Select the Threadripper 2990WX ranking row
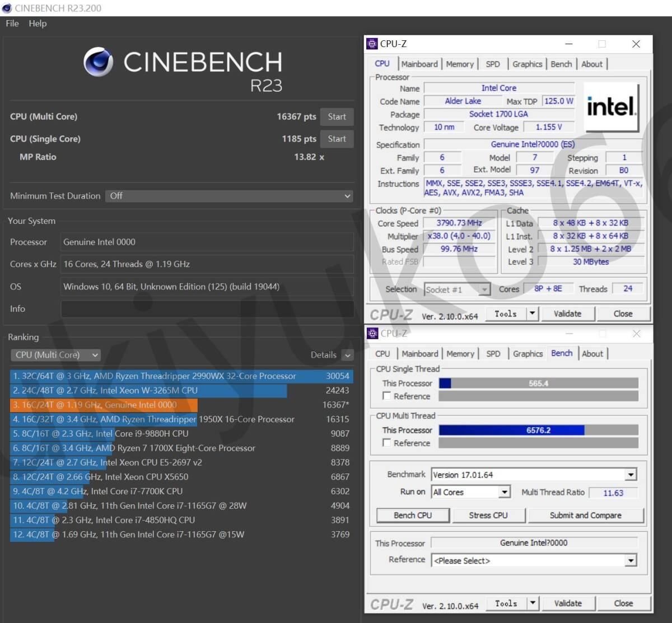Screen dimensions: 672x623 (181, 376)
